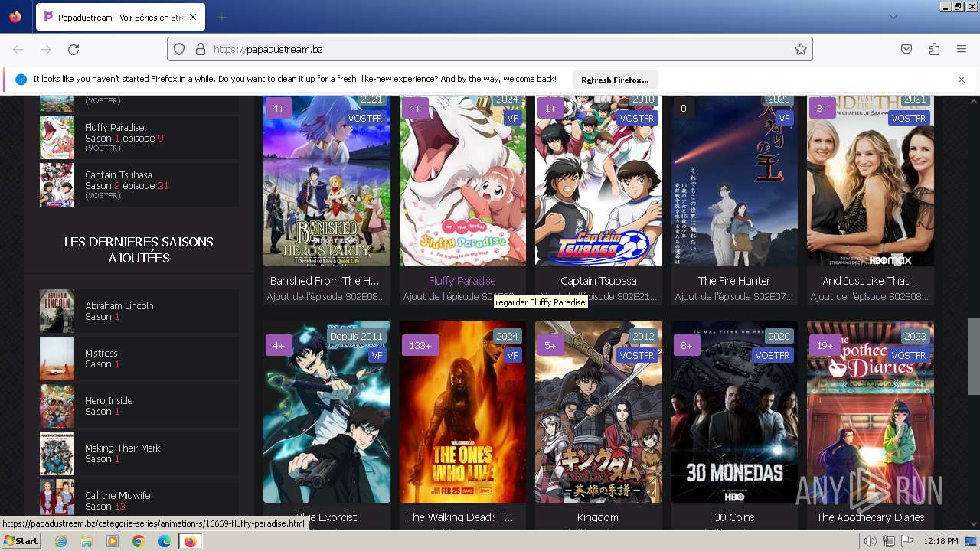Open Making Their Mark Saison 1 in sidebar

pos(139,453)
